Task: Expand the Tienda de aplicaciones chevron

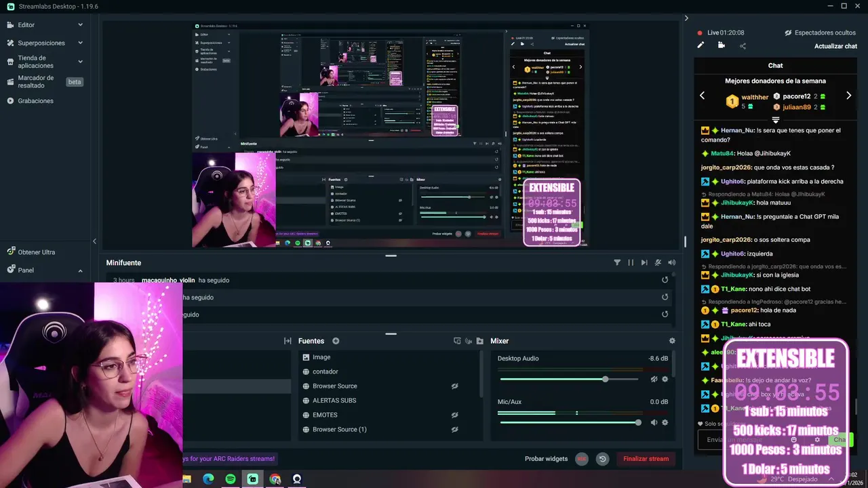Action: pos(80,62)
